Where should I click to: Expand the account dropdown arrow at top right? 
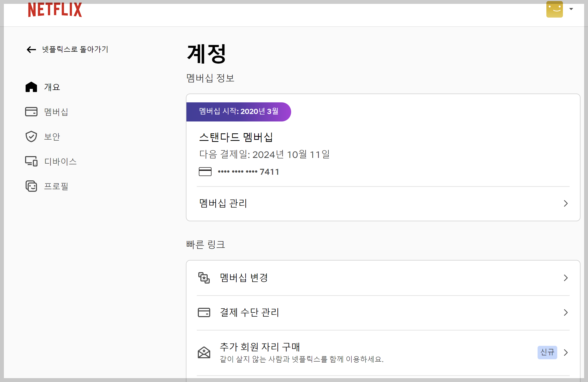coord(571,9)
